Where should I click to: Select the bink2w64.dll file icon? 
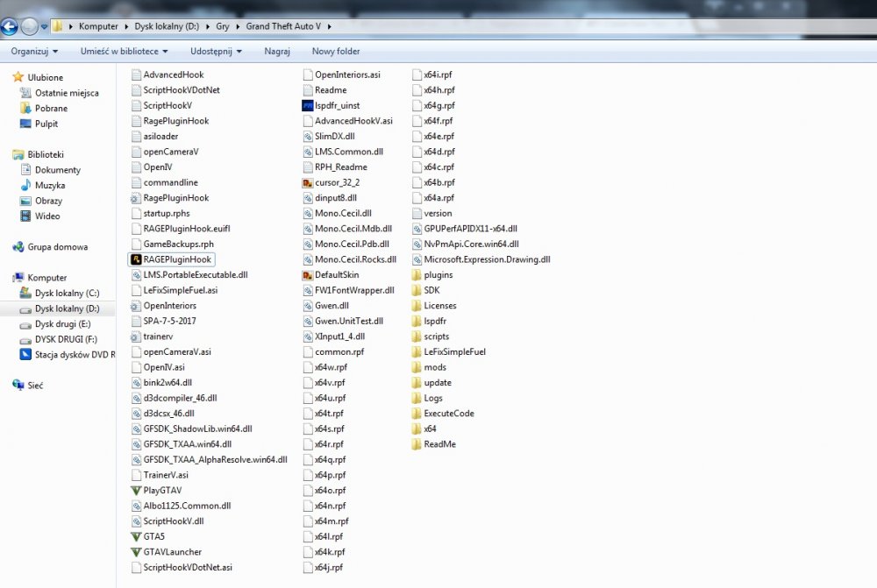point(136,383)
